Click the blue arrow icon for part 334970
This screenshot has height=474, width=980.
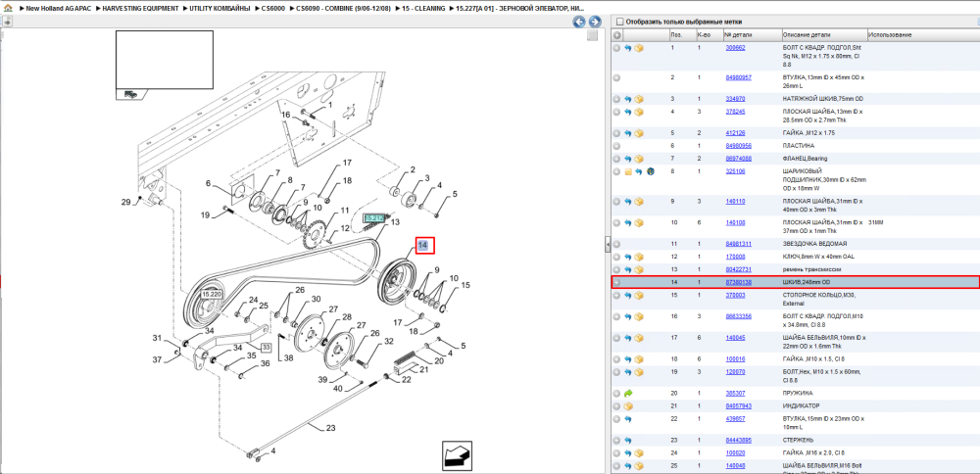(x=628, y=99)
